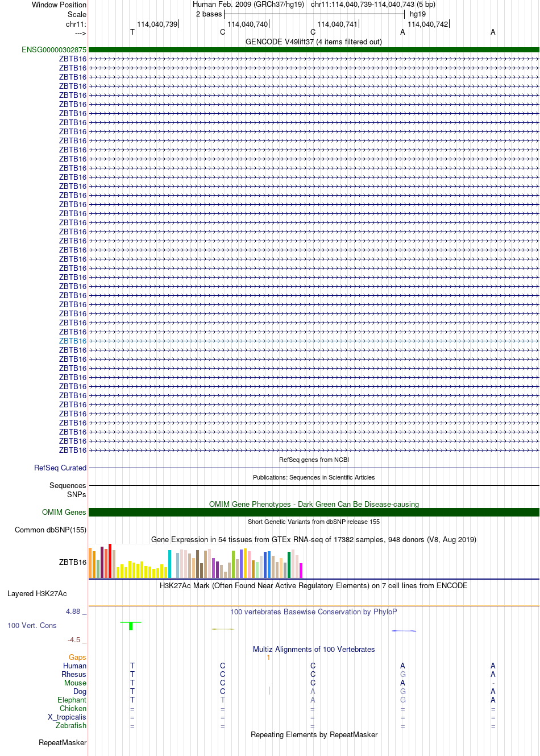Click the OMIM Gene Phenotypes track title
The image size is (540, 756).
pos(314,505)
